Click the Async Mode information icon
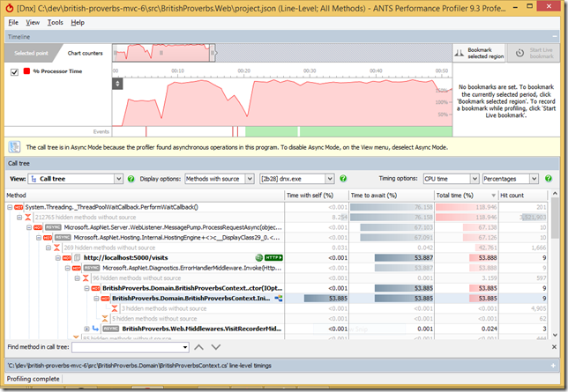This screenshot has height=392, width=568. [14, 147]
